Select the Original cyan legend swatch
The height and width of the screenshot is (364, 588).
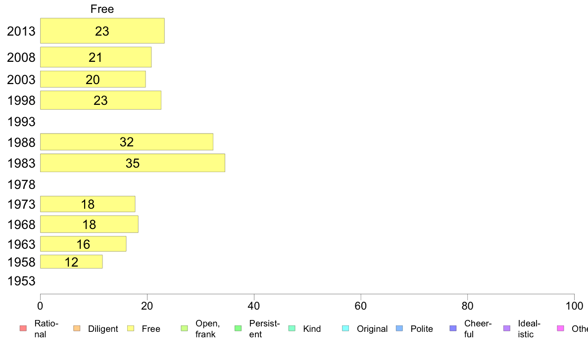click(x=346, y=328)
